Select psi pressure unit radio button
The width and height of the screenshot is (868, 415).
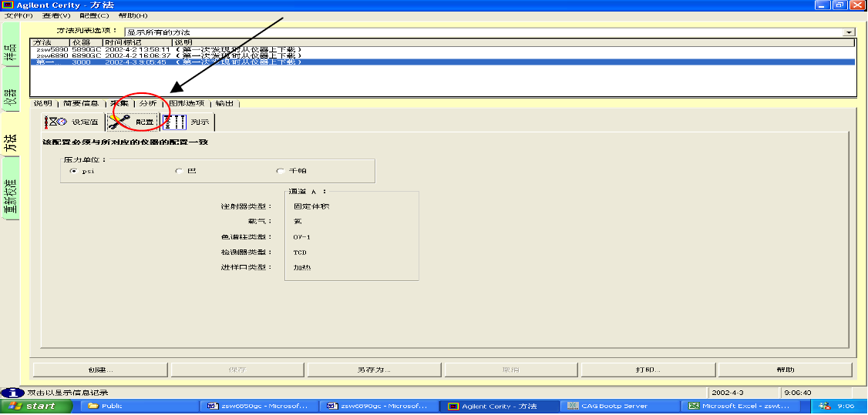point(72,171)
